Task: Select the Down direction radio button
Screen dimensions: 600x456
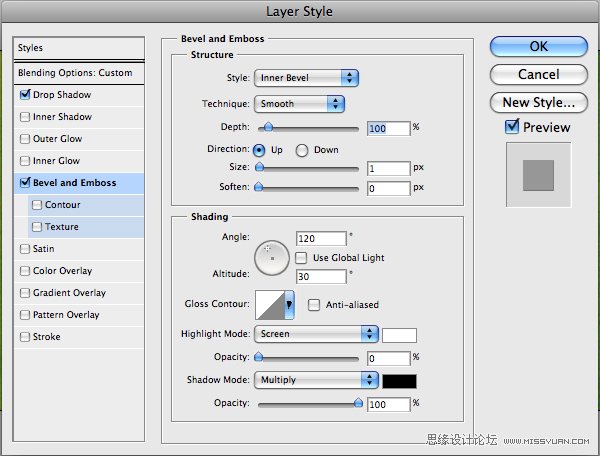Action: coord(304,150)
